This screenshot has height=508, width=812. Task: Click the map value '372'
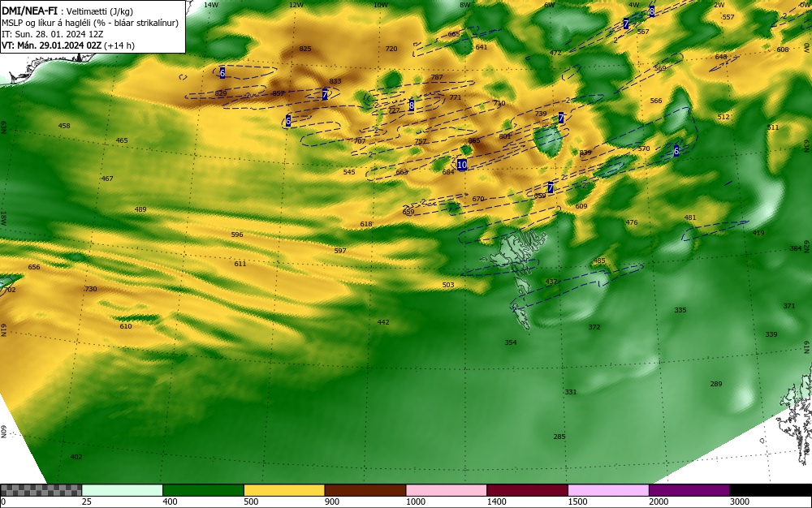(594, 328)
